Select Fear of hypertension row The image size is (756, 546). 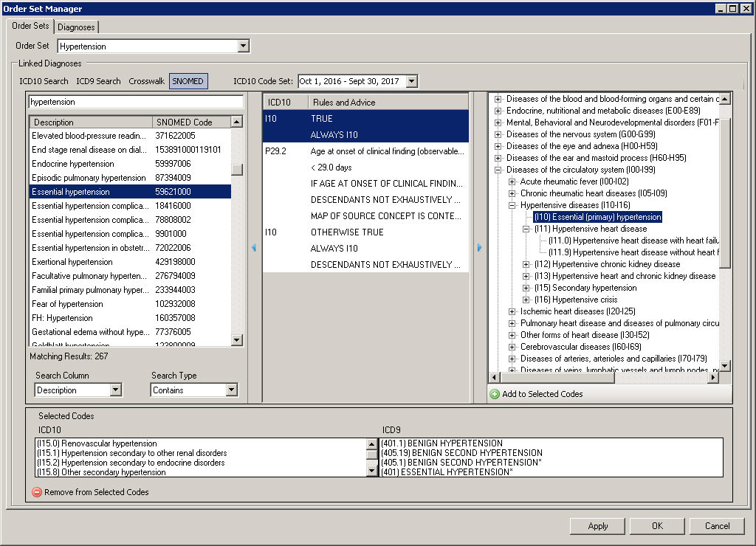tap(130, 303)
